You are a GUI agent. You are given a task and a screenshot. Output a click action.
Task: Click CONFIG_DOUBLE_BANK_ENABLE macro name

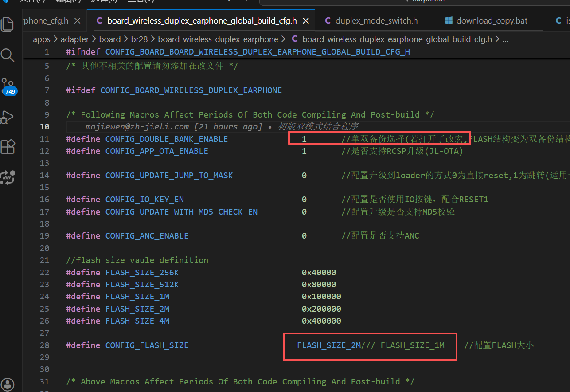pos(167,139)
